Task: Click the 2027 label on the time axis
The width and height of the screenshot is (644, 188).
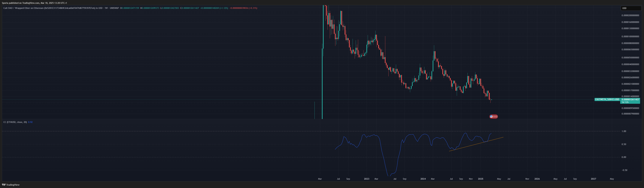Action: click(593, 179)
